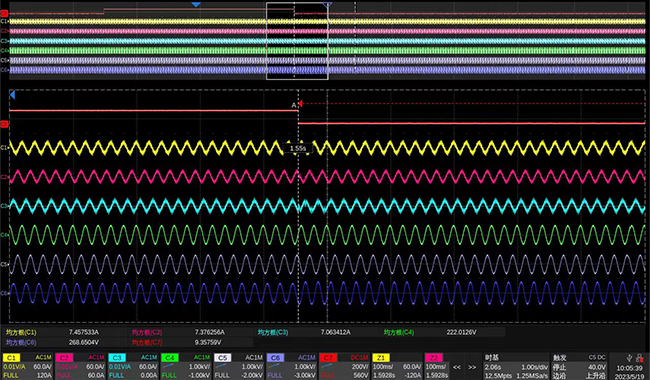Click the white zoom window box in overview
This screenshot has height=380, width=650.
coord(297,41)
